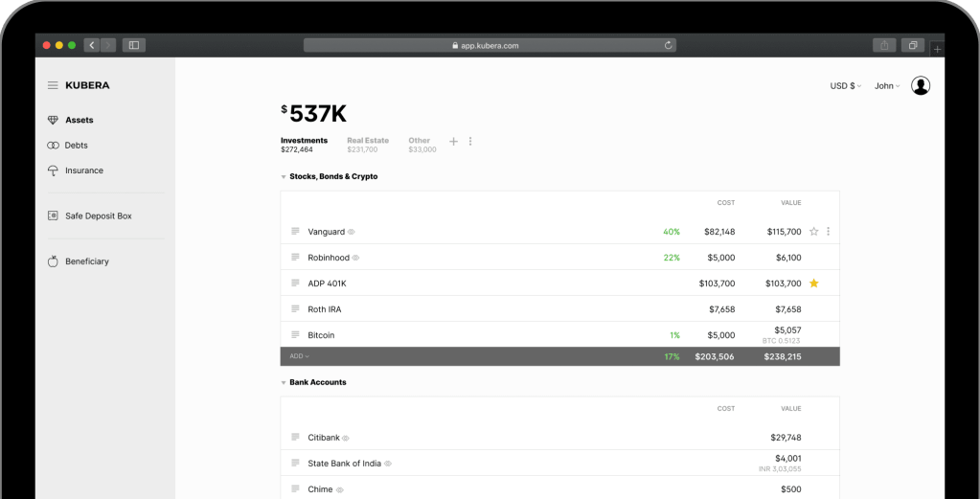Toggle the eye icon next to Robinhood
The image size is (980, 499).
356,258
